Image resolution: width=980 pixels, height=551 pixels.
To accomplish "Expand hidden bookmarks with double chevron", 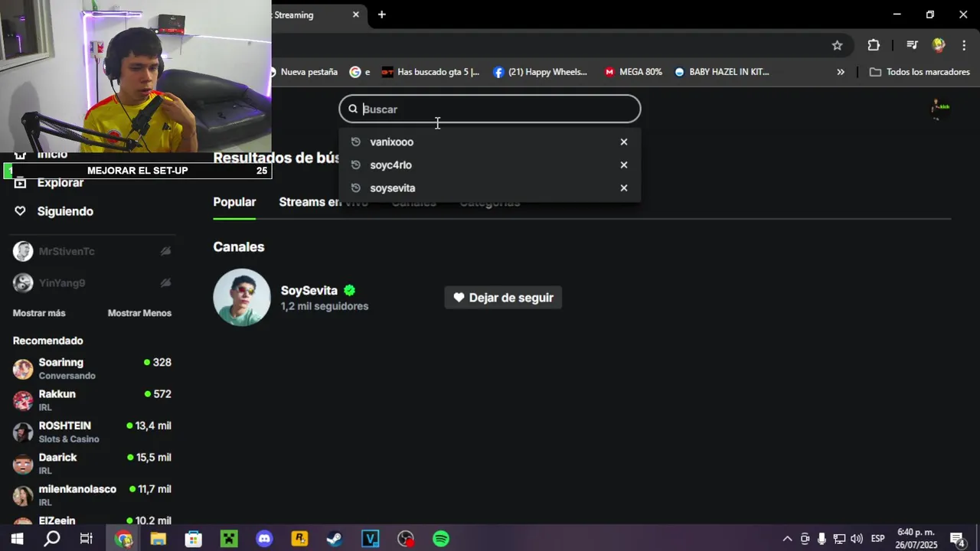I will tap(841, 72).
